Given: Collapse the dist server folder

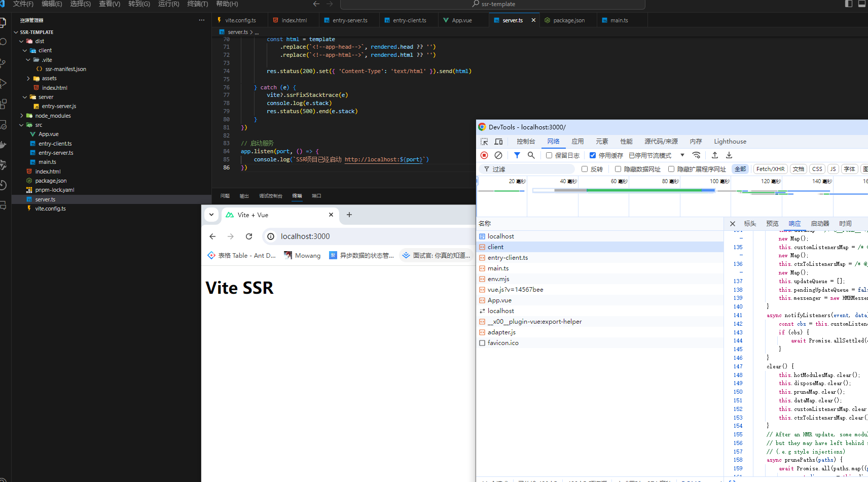Looking at the screenshot, I should 25,97.
